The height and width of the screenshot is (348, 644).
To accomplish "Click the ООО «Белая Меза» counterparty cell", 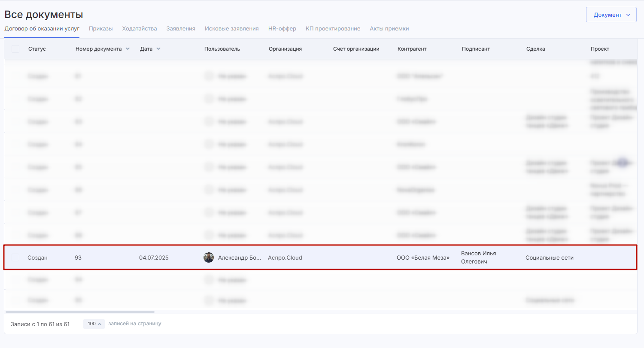I will pos(423,258).
